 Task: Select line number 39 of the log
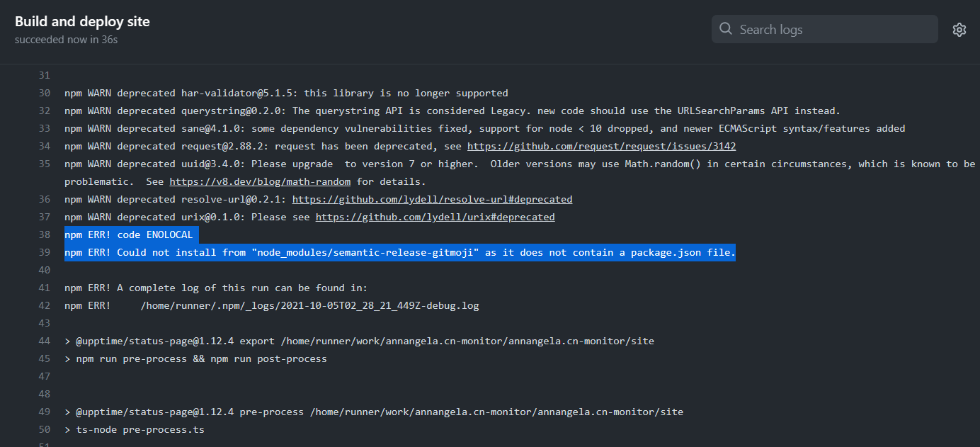pos(44,252)
